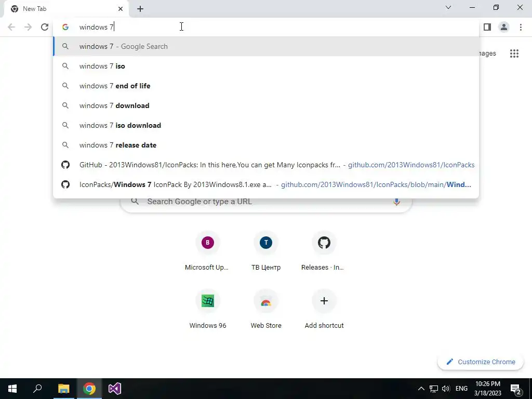Open the clock showing 10:26 PM

[487, 389]
